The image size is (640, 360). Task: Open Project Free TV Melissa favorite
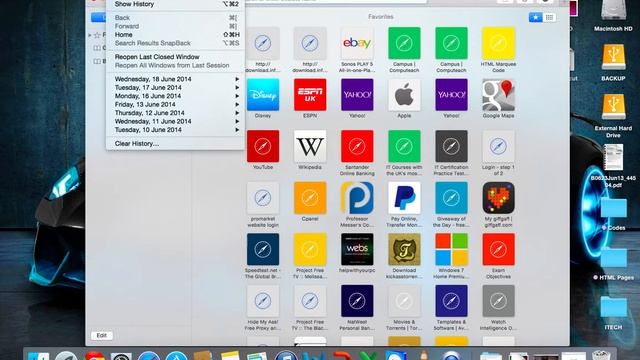(310, 249)
